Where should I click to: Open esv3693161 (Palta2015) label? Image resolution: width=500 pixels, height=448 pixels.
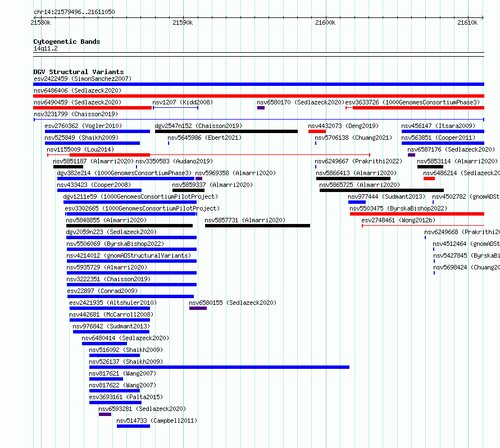pyautogui.click(x=126, y=397)
